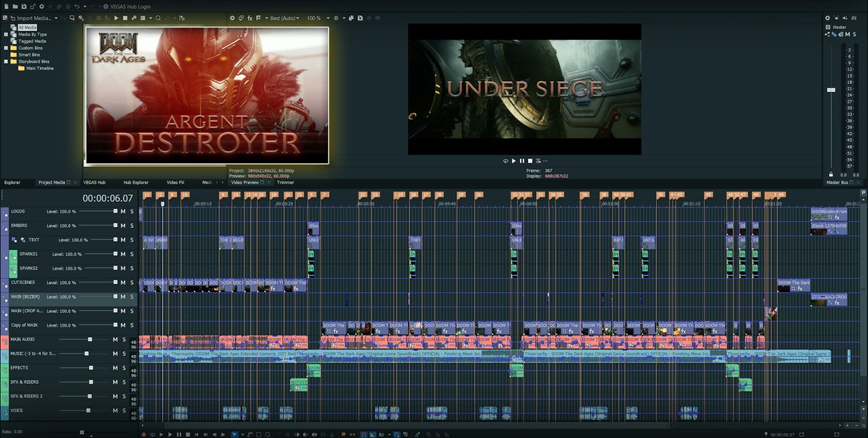
Task: Click the Undo arrow icon
Action: point(77,7)
